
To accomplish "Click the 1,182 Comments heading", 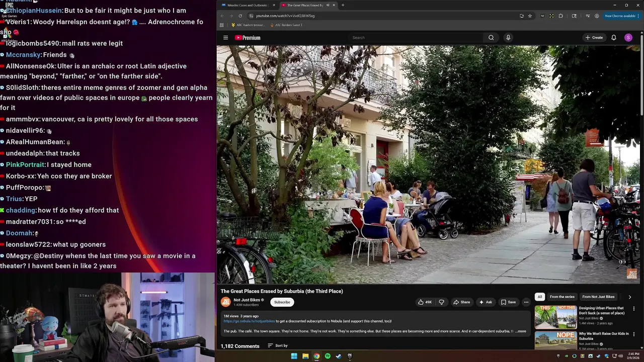I will coord(240,346).
